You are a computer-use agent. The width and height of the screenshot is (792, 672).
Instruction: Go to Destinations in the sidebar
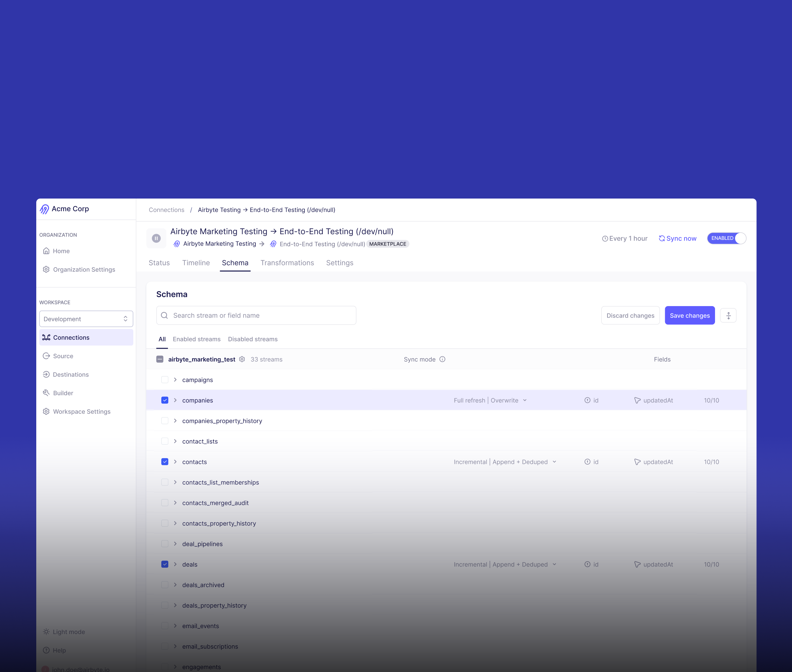pos(70,374)
